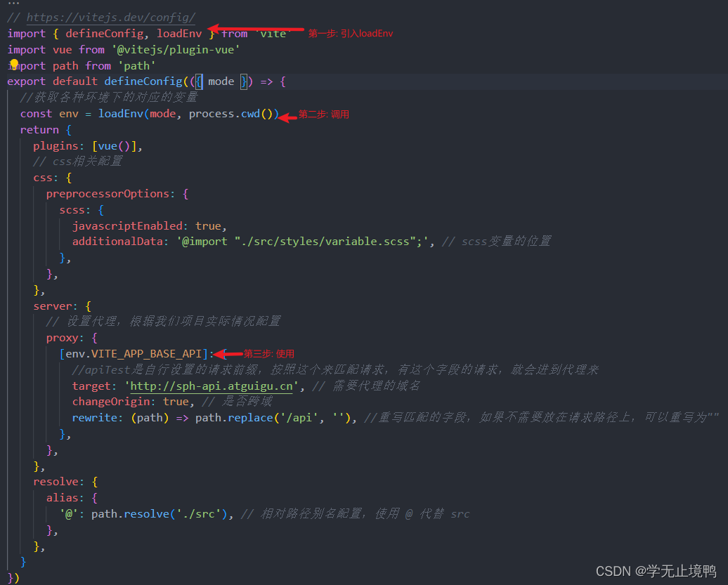The width and height of the screenshot is (728, 585).
Task: Click the yellow lightbulb quick-fix icon
Action: [13, 65]
